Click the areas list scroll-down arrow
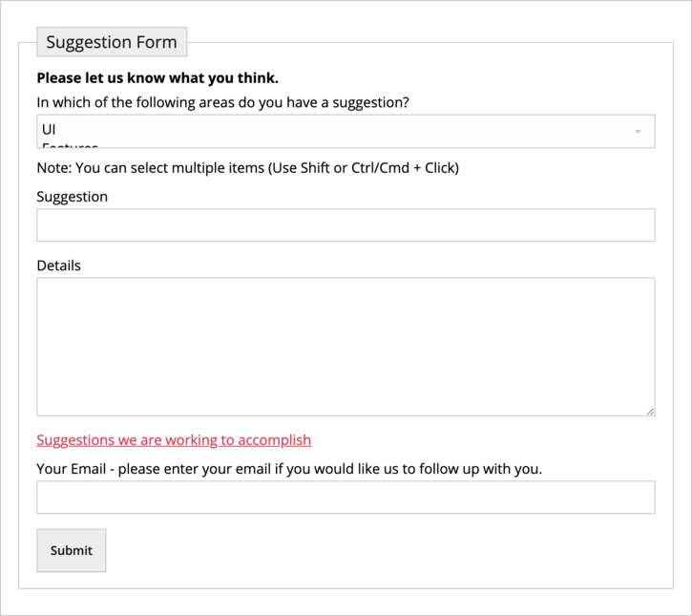 pos(638,132)
